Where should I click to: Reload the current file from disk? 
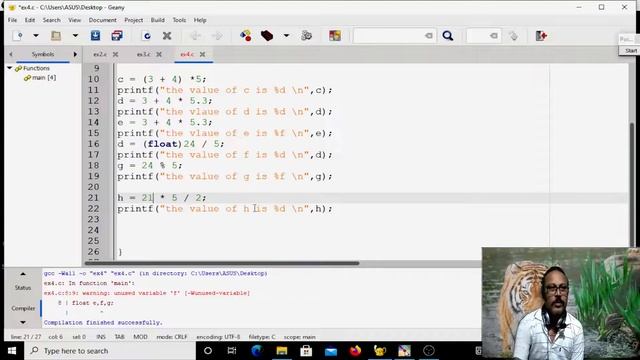(147, 36)
